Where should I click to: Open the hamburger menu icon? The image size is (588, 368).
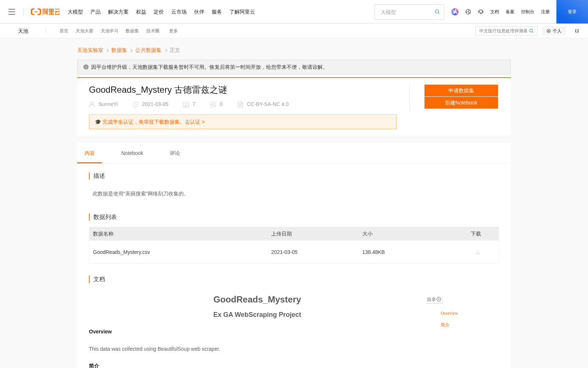[x=12, y=12]
